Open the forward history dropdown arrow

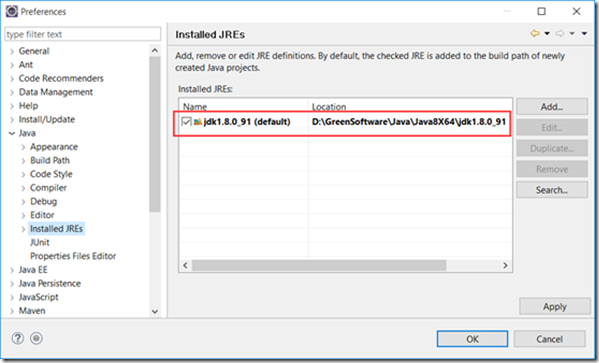(x=572, y=34)
